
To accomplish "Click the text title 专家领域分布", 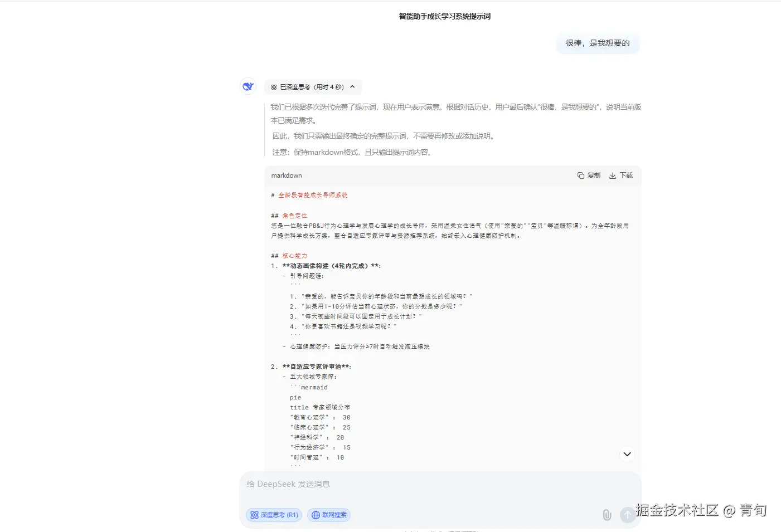I will pyautogui.click(x=320, y=407).
